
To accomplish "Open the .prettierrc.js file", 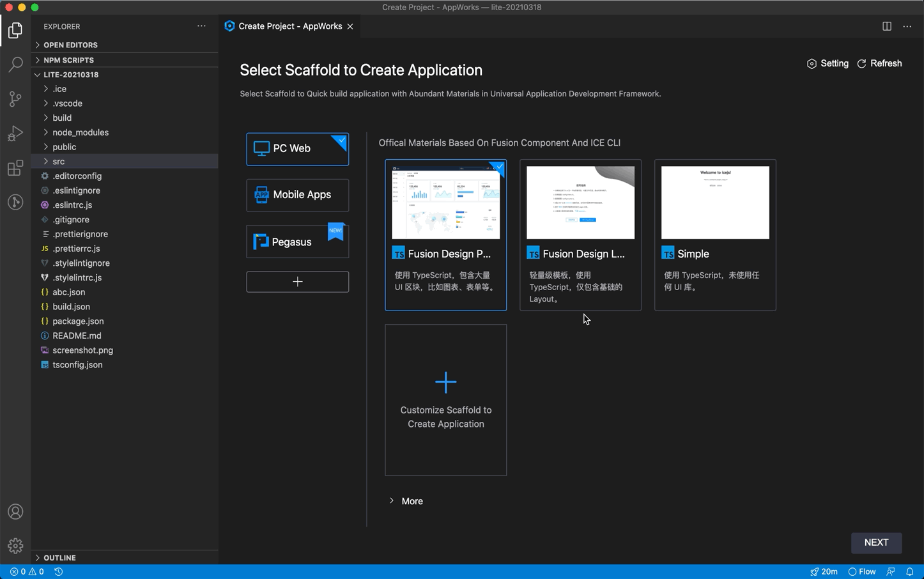I will point(125,249).
